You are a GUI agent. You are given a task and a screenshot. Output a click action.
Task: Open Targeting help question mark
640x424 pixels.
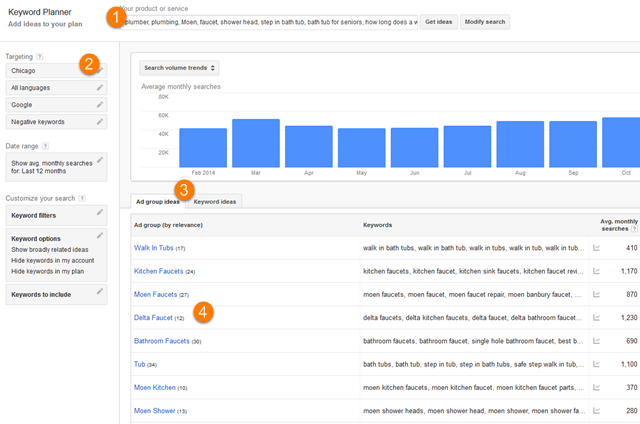pos(40,57)
